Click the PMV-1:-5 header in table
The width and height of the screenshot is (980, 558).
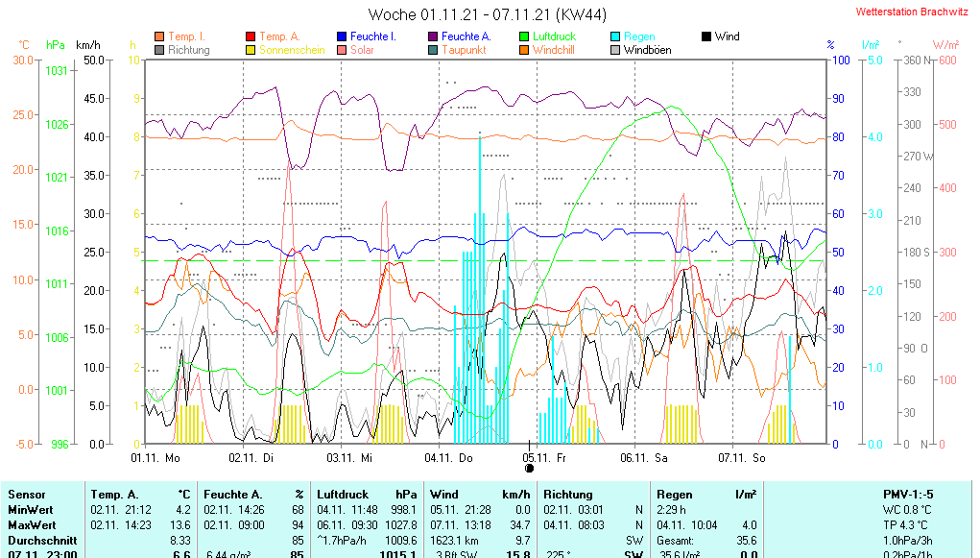(909, 494)
